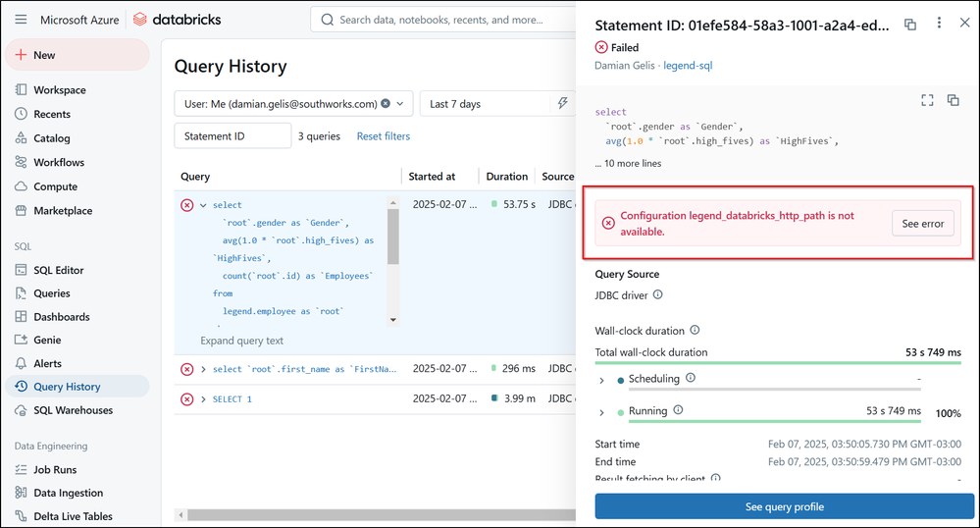Open Recents in the sidebar
The image size is (980, 528).
pos(52,114)
